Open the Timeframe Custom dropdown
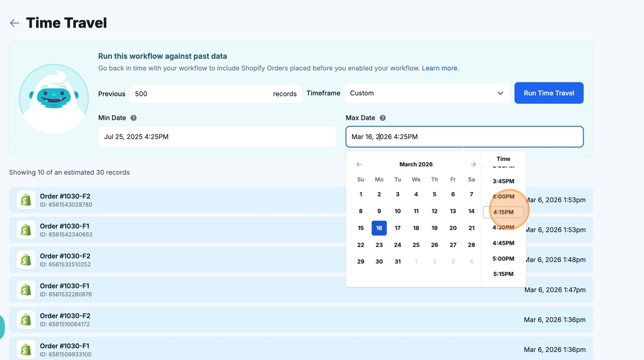 click(x=427, y=93)
